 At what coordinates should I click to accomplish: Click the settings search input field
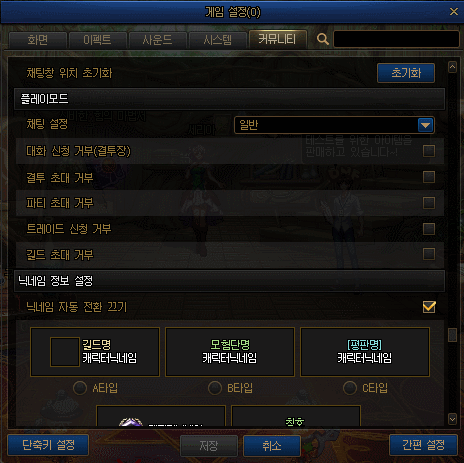tap(396, 39)
